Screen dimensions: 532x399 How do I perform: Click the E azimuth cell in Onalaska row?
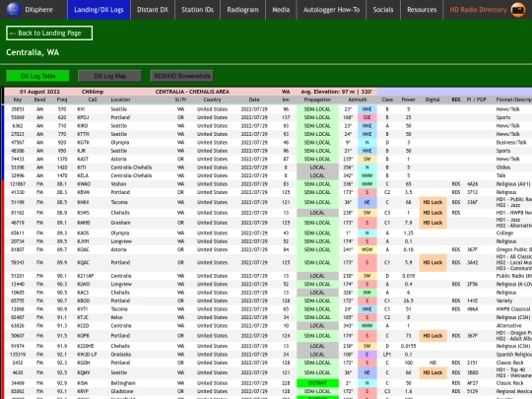(x=367, y=355)
